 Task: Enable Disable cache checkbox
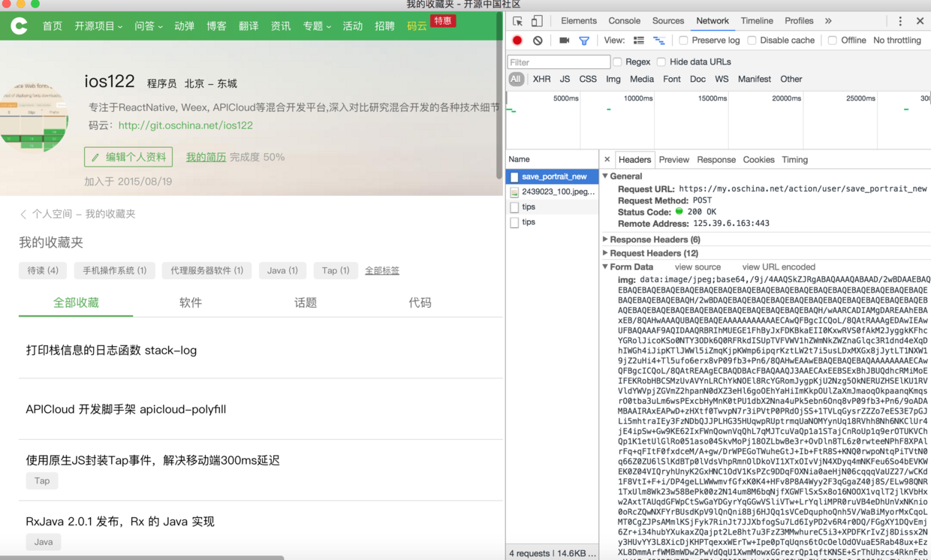coord(752,41)
